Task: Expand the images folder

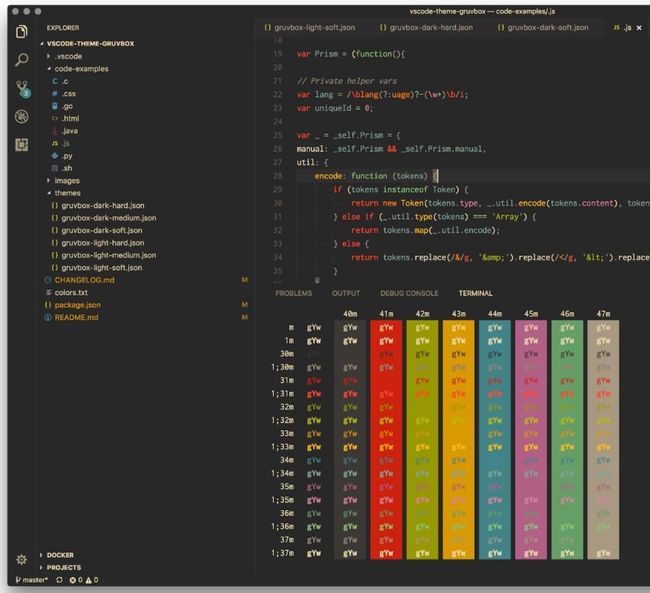Action: [67, 180]
